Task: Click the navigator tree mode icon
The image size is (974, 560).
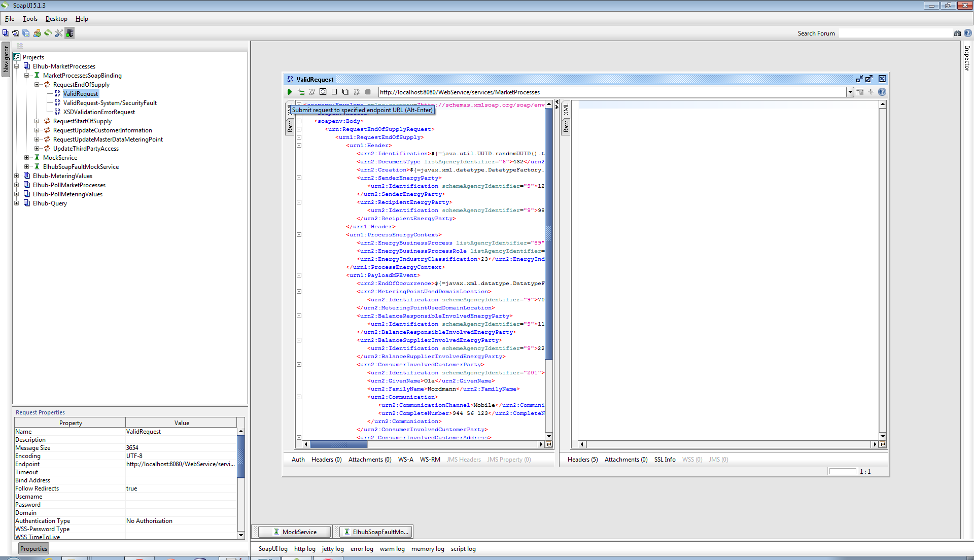Action: [20, 46]
